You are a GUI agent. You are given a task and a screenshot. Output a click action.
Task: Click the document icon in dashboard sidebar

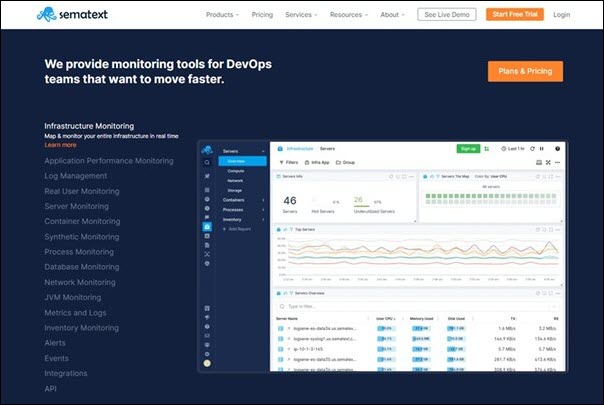click(x=207, y=245)
